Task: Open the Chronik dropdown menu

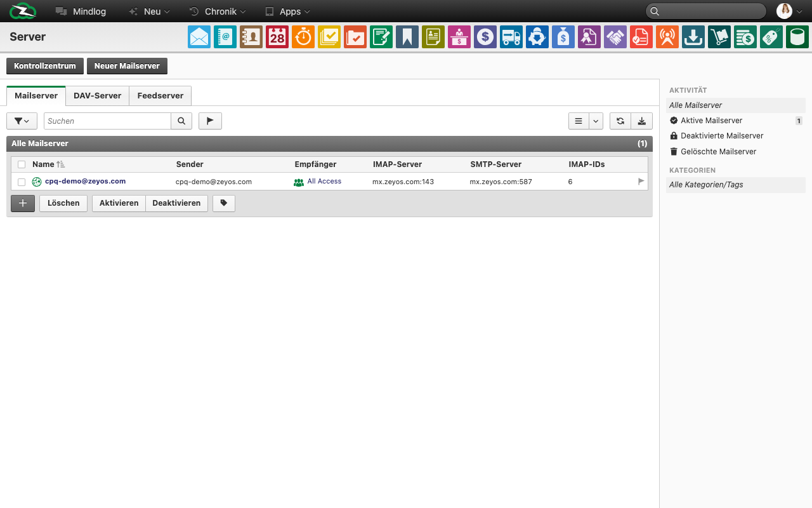Action: pyautogui.click(x=218, y=11)
